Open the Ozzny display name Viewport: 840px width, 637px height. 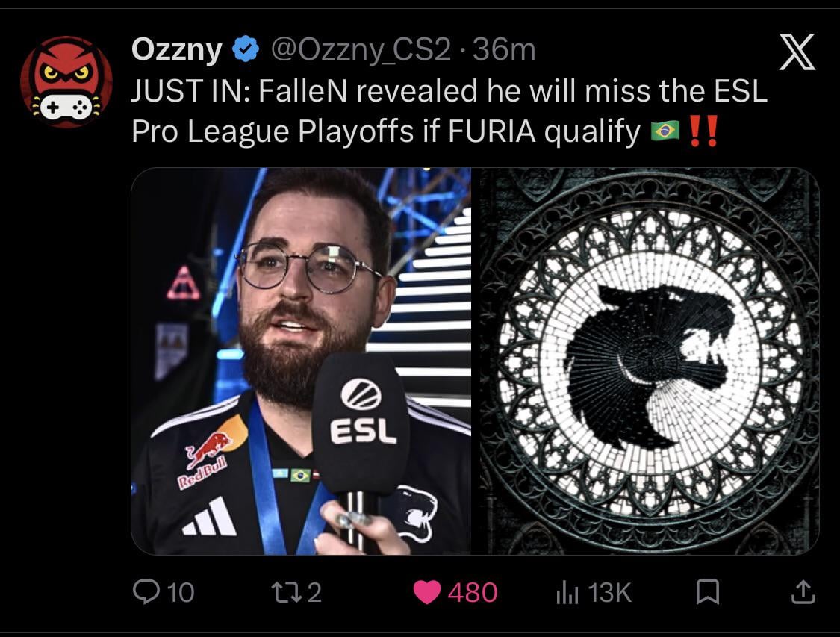tap(177, 50)
